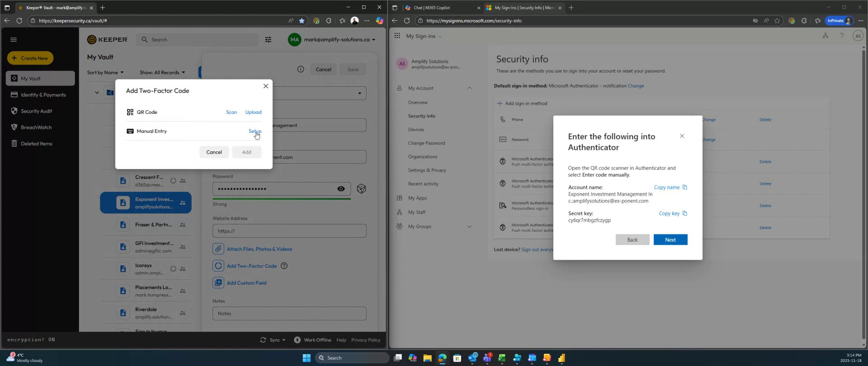
Task: Close the Enter the following into Authenticator dialog
Action: click(x=682, y=136)
